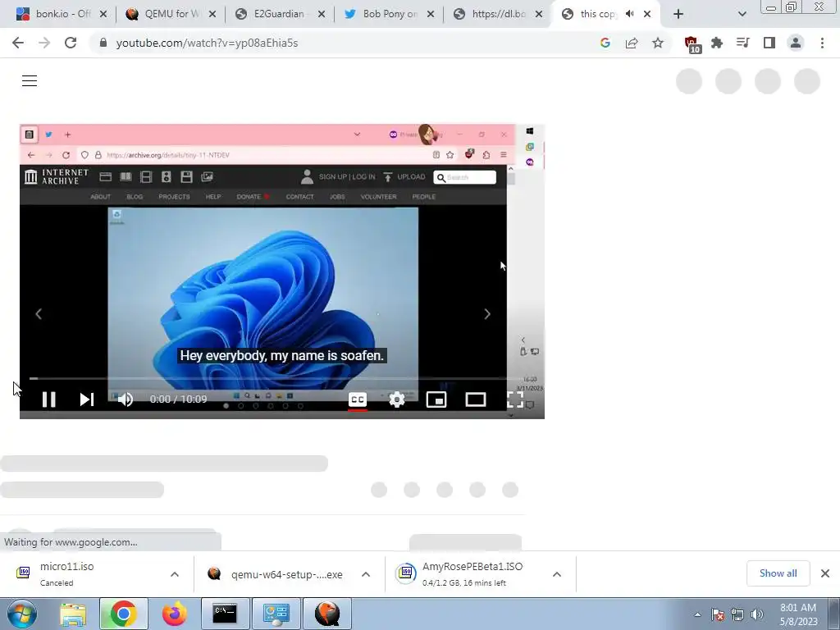Skip to the next video
840x630 pixels.
87,399
